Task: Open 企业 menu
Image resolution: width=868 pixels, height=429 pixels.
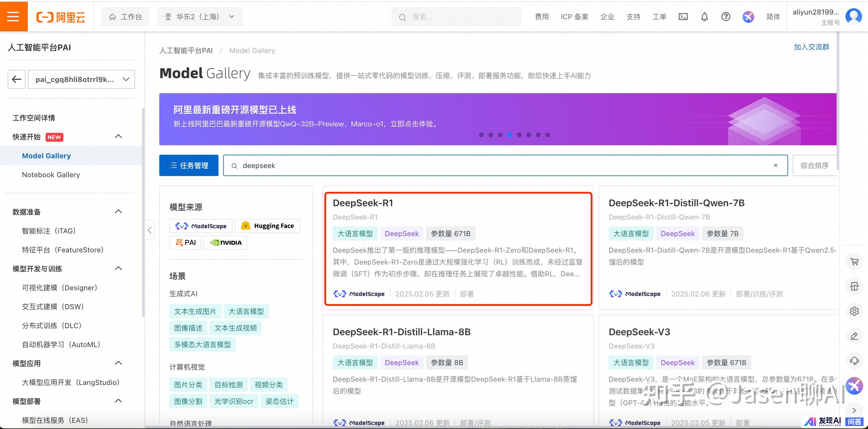Action: click(607, 17)
